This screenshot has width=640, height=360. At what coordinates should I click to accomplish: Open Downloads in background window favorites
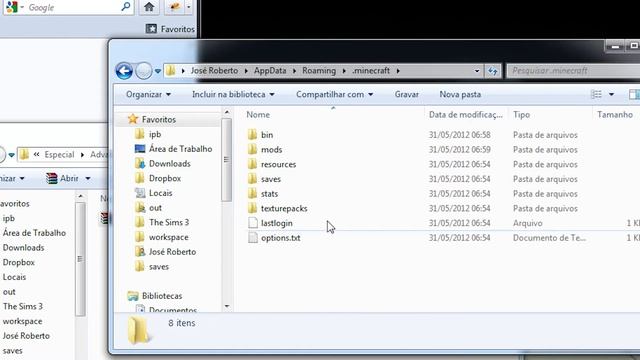(23, 247)
